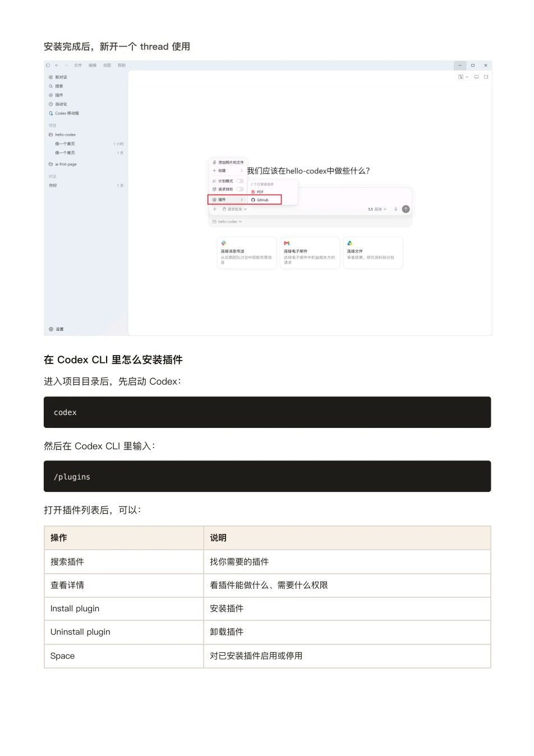Click table cell 对已安装插件启用或停用
Image resolution: width=534 pixels, height=756 pixels.
[x=347, y=656]
